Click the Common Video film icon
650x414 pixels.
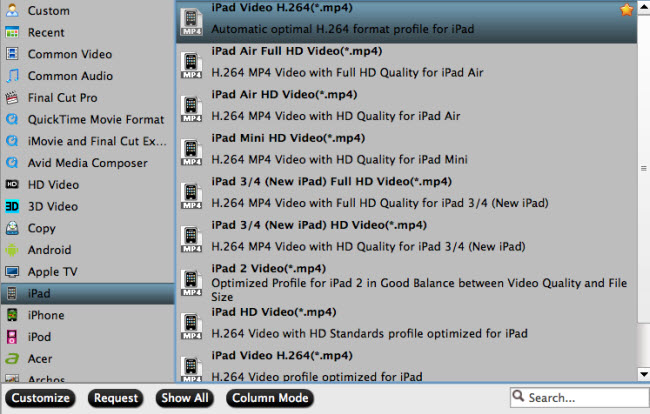pyautogui.click(x=12, y=54)
